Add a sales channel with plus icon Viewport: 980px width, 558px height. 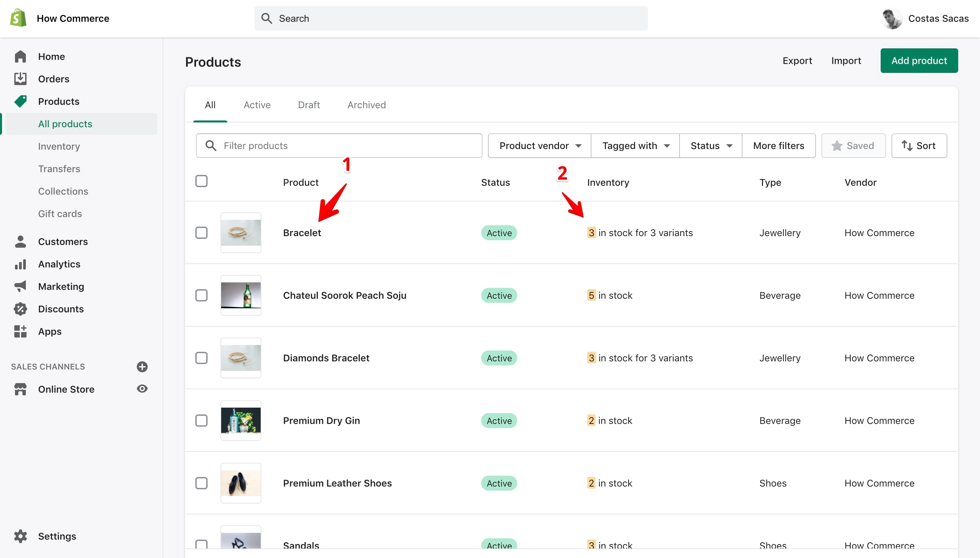(142, 367)
